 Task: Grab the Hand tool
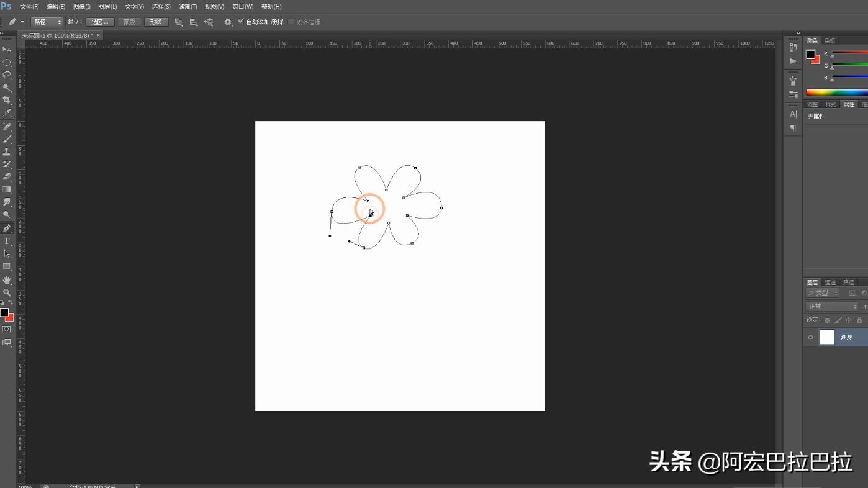tap(7, 280)
